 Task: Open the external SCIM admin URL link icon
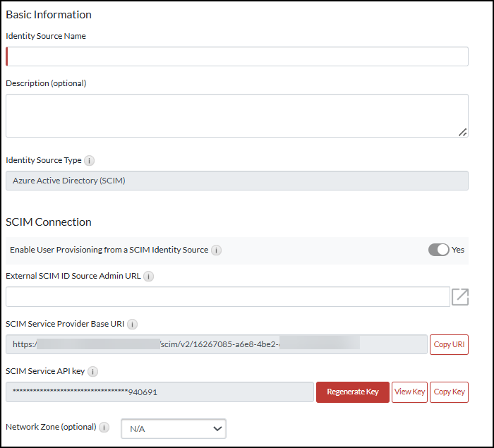[460, 297]
